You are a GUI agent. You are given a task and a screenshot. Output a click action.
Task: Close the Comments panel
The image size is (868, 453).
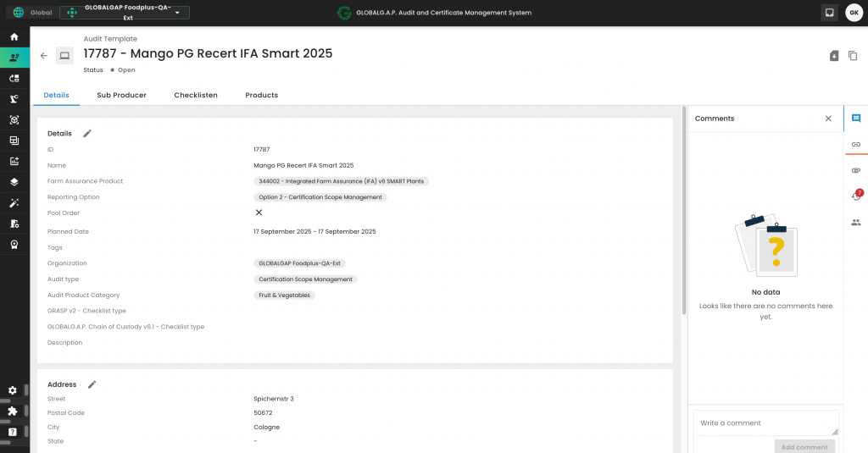[828, 119]
